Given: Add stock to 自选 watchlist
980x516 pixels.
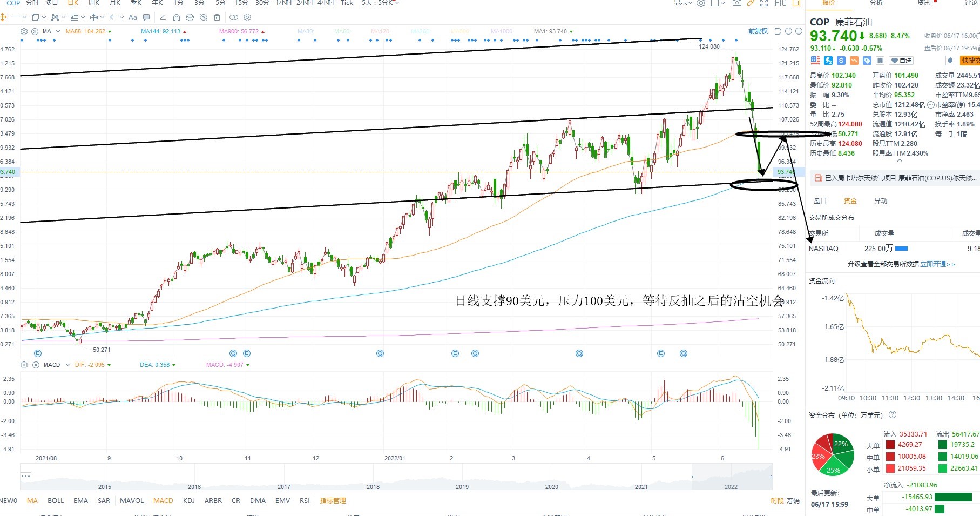Looking at the screenshot, I should pos(902,61).
